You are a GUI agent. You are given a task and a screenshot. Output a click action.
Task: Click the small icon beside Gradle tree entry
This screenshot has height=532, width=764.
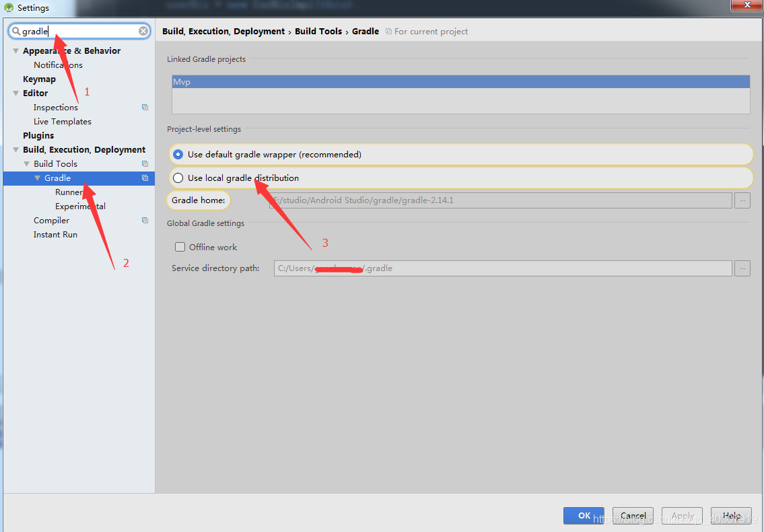point(145,178)
